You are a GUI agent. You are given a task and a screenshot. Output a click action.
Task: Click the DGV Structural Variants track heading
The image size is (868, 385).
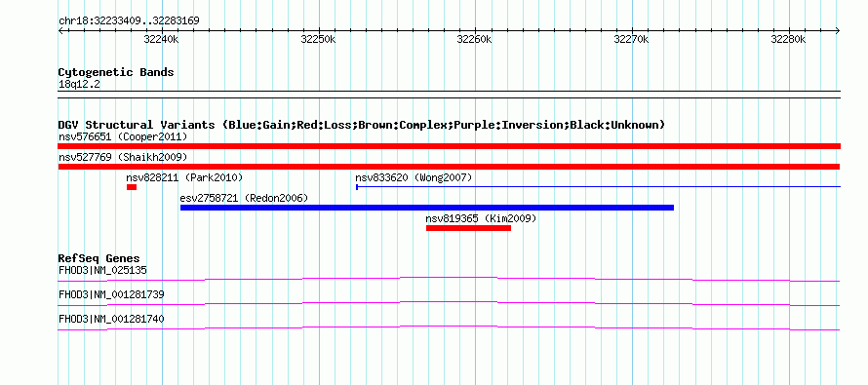click(x=362, y=125)
